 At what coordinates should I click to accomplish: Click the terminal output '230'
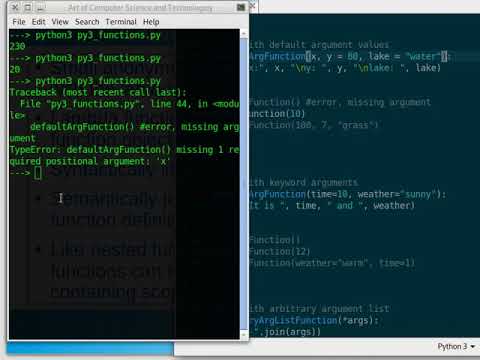pos(17,46)
